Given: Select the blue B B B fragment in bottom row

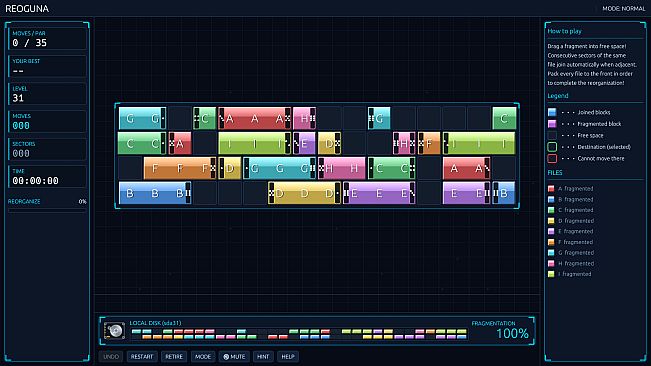Looking at the screenshot, I should [155, 193].
